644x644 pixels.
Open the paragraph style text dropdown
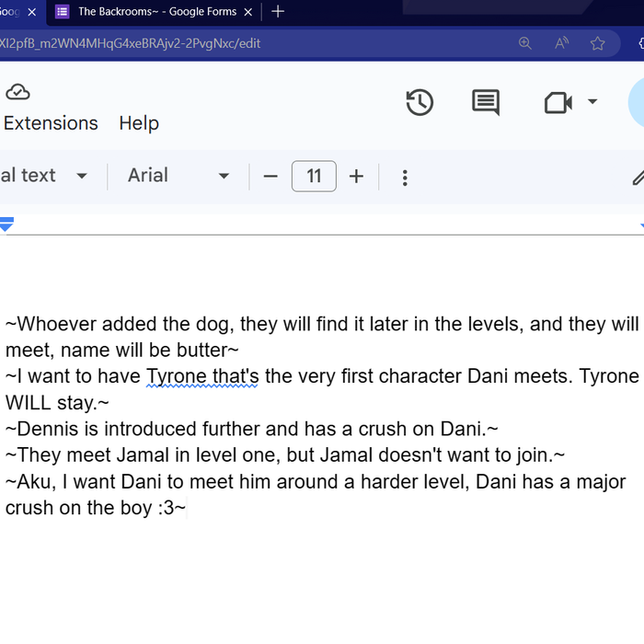[x=44, y=176]
